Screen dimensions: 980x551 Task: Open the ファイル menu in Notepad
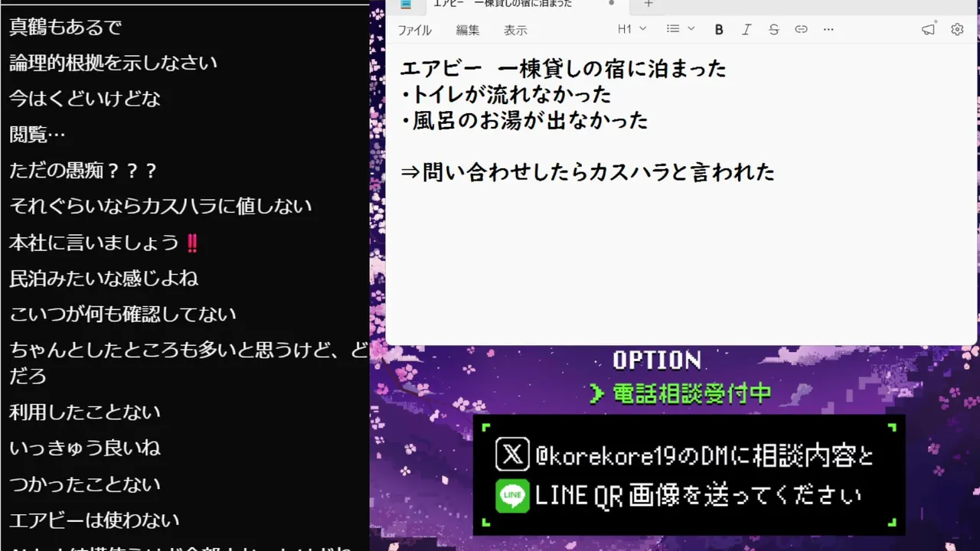[x=414, y=30]
